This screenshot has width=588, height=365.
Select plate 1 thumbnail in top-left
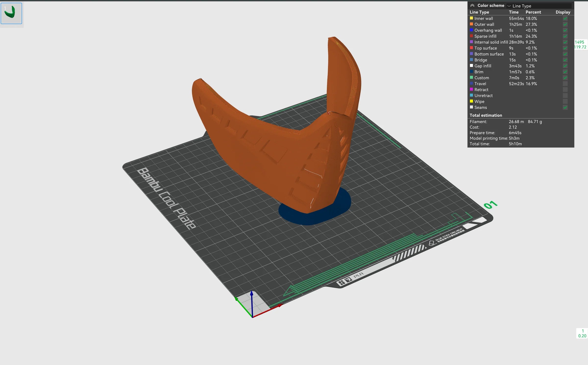point(11,13)
